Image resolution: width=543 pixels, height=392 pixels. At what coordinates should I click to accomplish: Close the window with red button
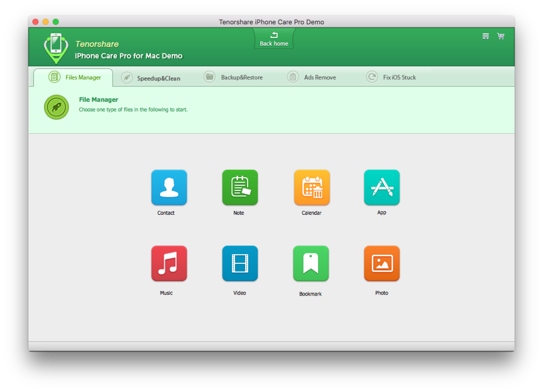point(36,22)
